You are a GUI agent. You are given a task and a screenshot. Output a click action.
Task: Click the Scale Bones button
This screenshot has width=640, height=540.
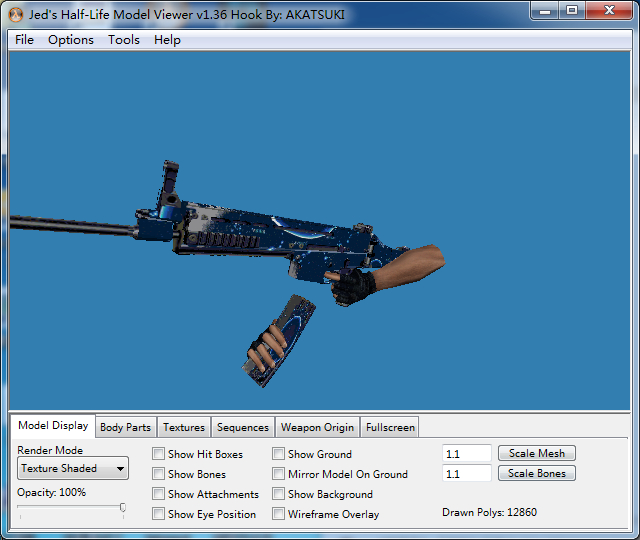click(537, 473)
